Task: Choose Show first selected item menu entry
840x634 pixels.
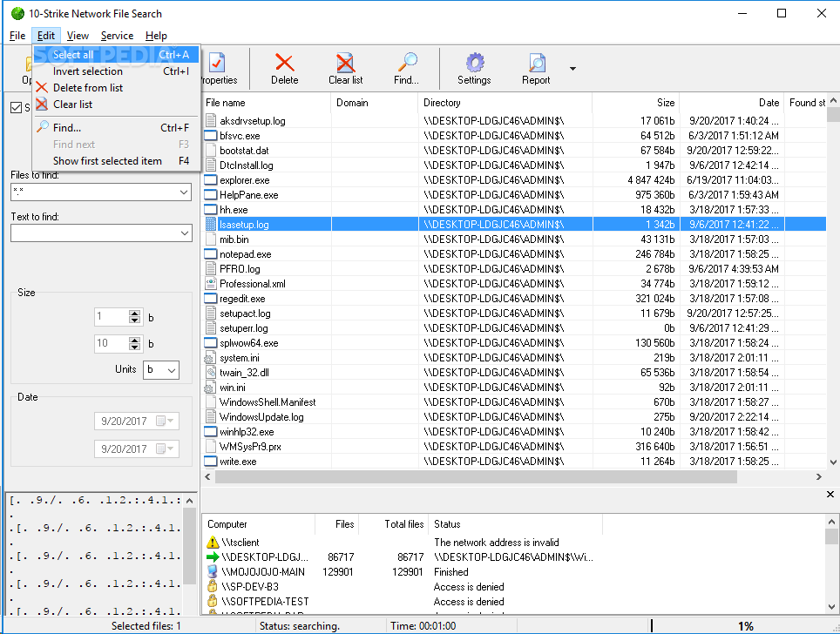Action: (x=116, y=160)
